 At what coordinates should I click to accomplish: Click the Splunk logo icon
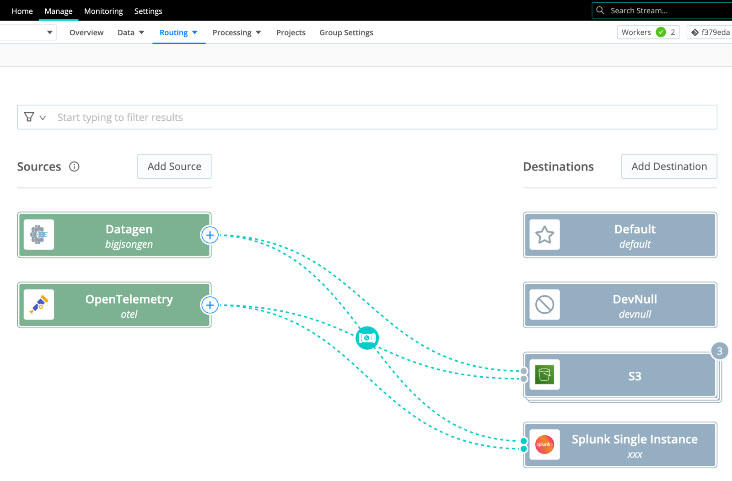pyautogui.click(x=545, y=445)
